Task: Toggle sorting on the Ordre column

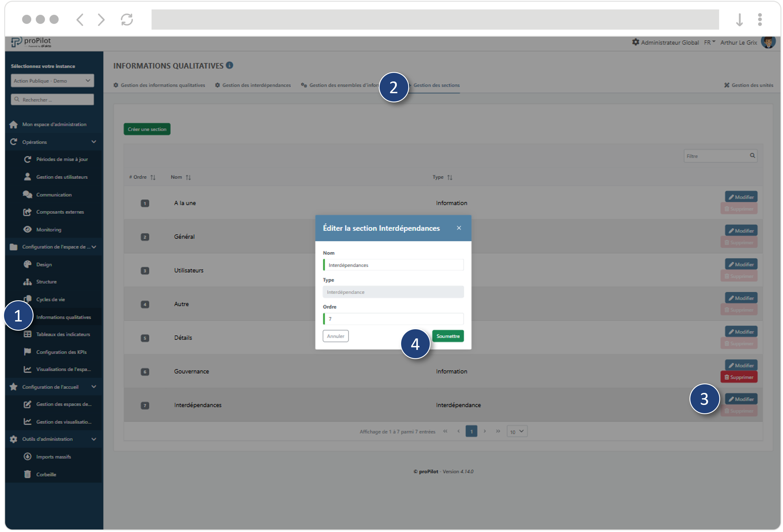Action: [153, 177]
